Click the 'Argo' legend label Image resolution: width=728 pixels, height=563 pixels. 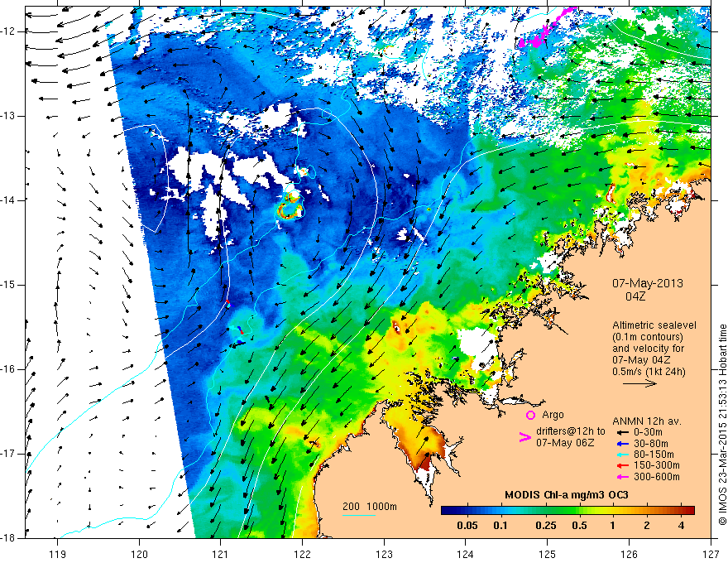point(553,415)
